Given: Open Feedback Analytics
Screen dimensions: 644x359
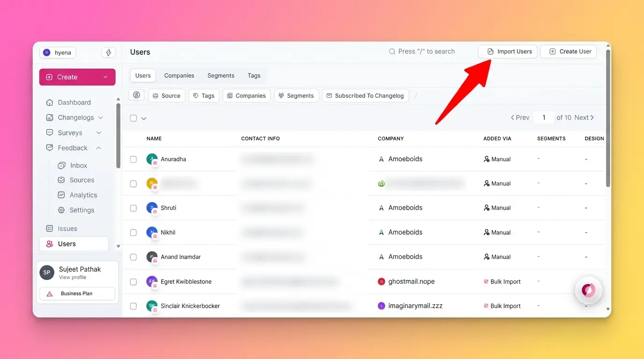Looking at the screenshot, I should pyautogui.click(x=83, y=195).
